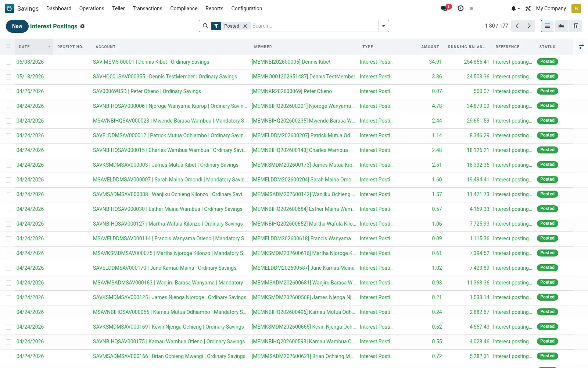
Task: Open the activities clock icon
Action: pyautogui.click(x=460, y=8)
